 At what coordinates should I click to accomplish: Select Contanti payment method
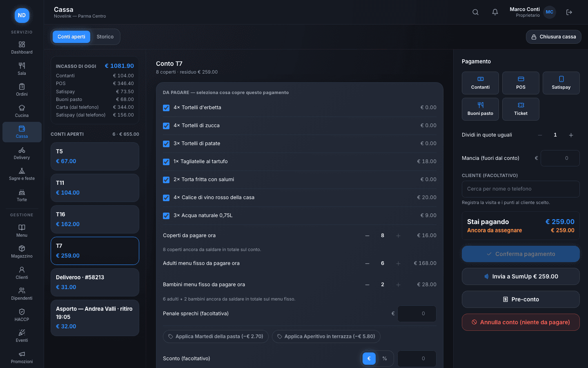(x=480, y=83)
